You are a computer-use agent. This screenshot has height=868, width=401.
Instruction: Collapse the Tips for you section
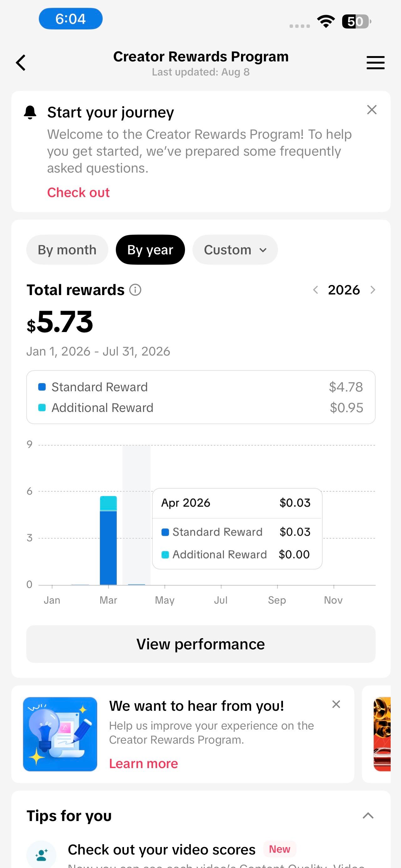368,815
